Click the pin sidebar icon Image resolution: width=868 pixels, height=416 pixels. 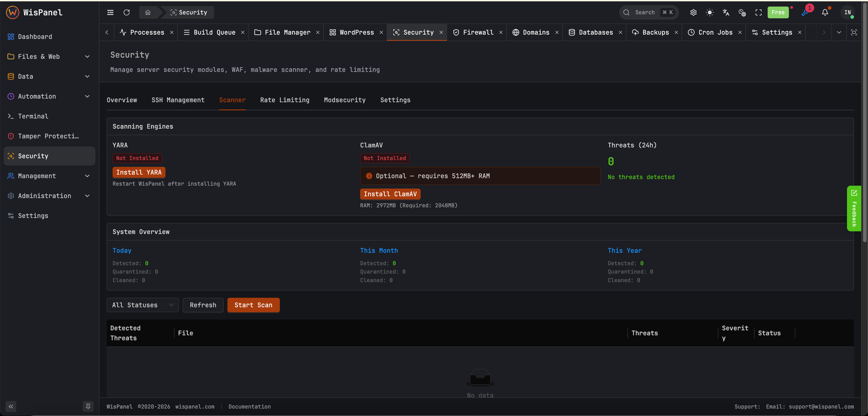click(x=88, y=406)
